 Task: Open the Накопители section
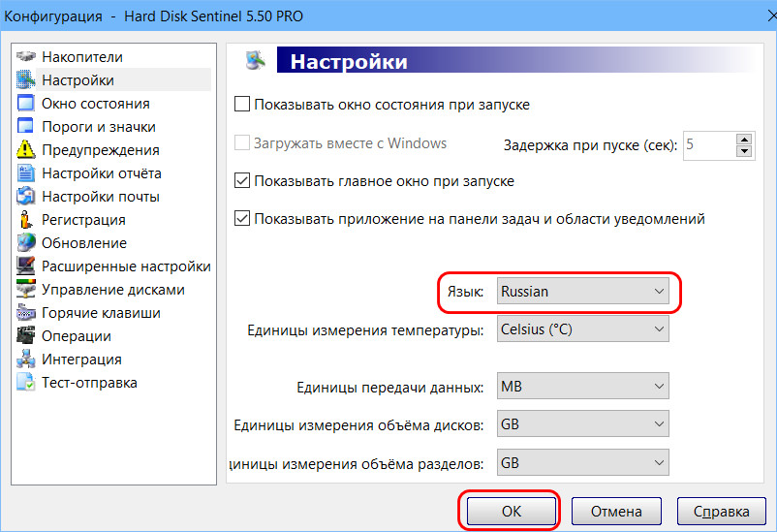pyautogui.click(x=82, y=57)
